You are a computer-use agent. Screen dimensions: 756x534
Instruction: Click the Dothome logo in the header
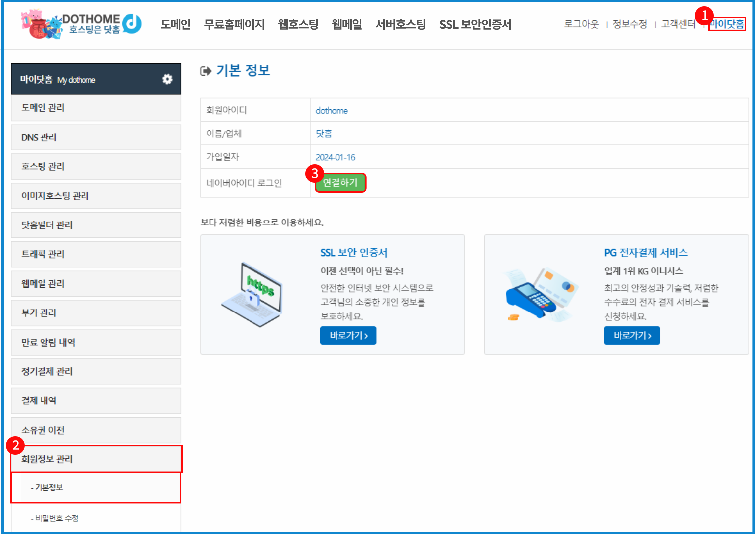click(x=82, y=24)
